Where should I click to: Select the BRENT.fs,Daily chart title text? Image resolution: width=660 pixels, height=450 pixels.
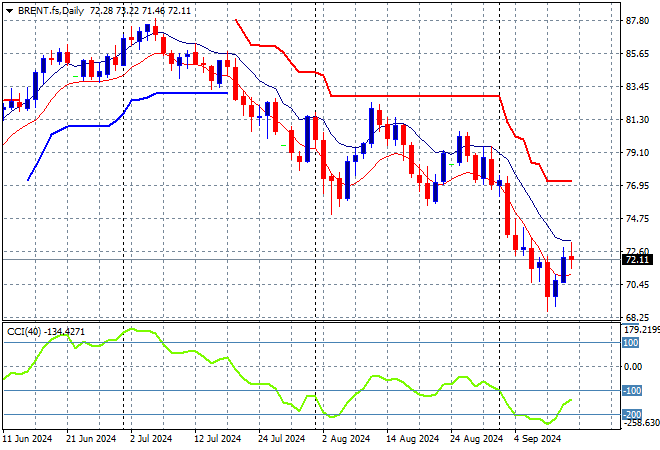click(51, 11)
